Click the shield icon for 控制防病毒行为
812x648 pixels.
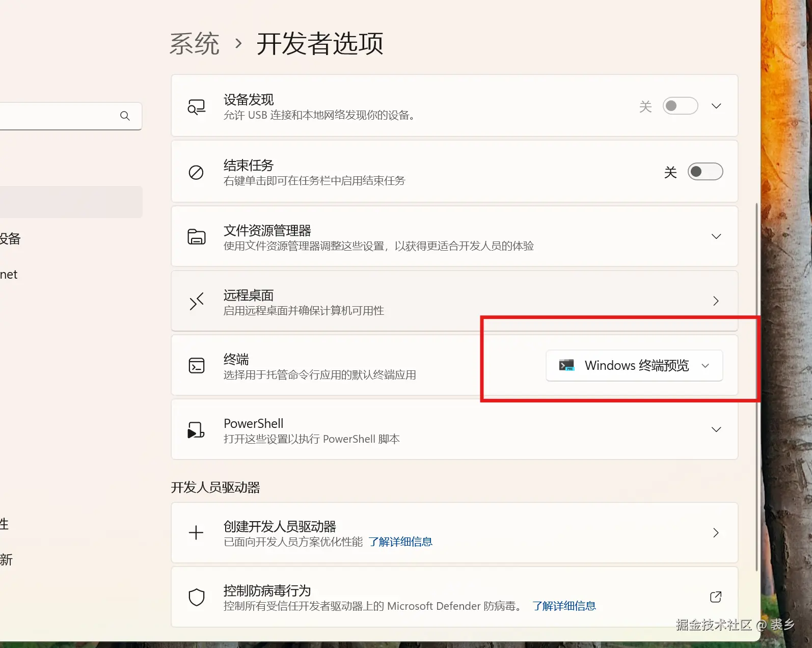pyautogui.click(x=196, y=597)
